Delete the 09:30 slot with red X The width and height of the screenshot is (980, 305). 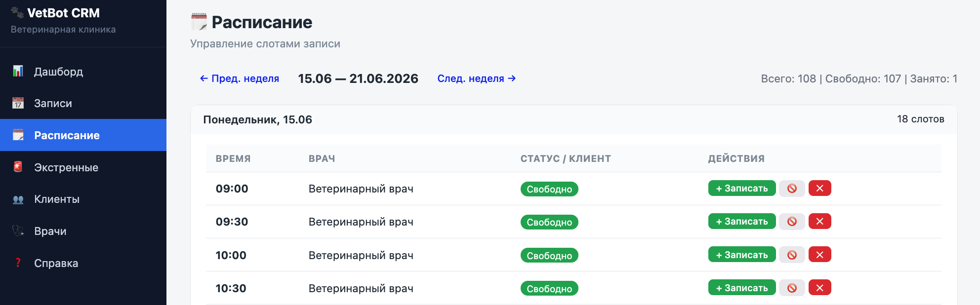819,221
